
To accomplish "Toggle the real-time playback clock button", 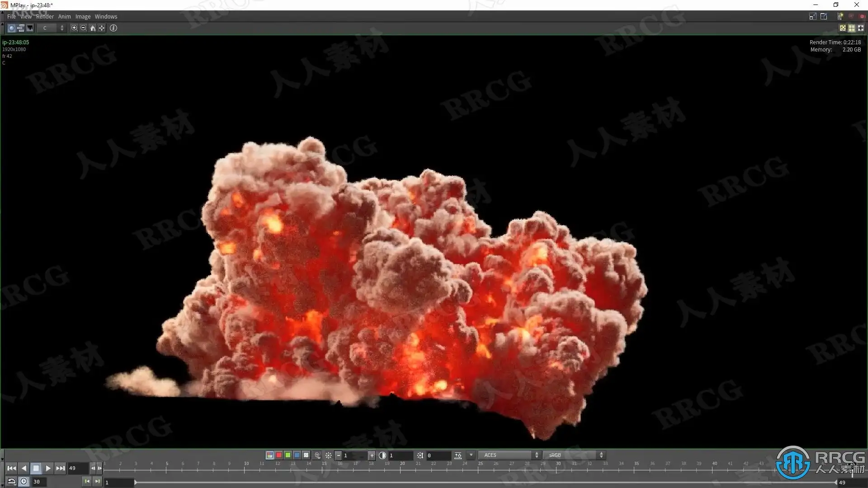I will [x=24, y=482].
